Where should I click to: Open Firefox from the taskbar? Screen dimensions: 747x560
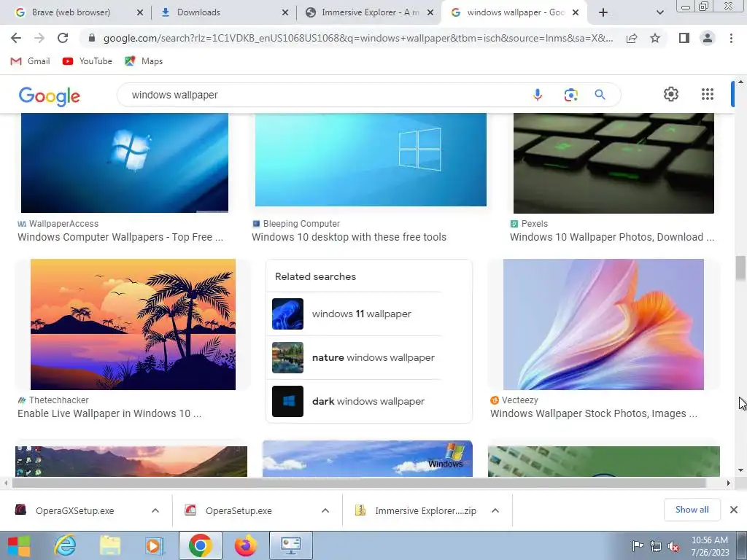(245, 545)
